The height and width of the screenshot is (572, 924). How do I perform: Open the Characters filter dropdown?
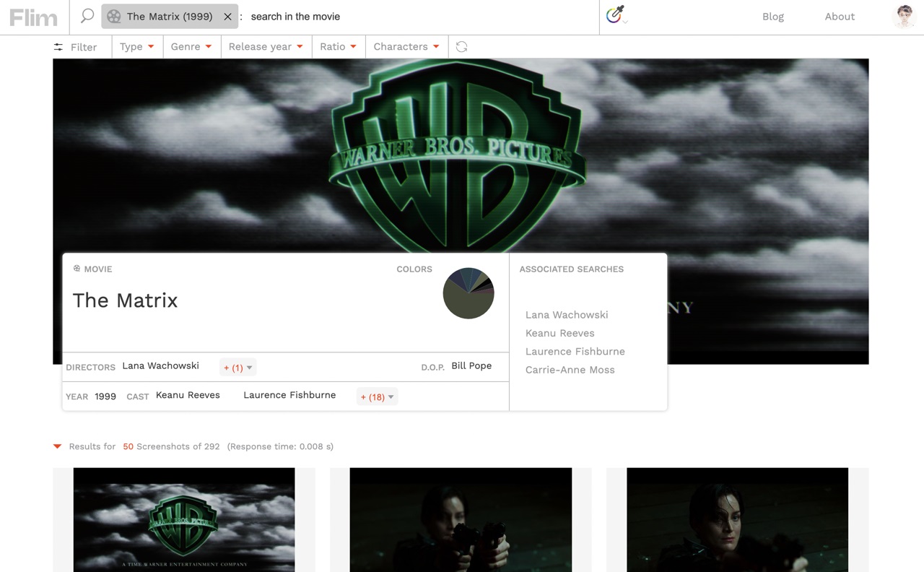[x=406, y=46]
